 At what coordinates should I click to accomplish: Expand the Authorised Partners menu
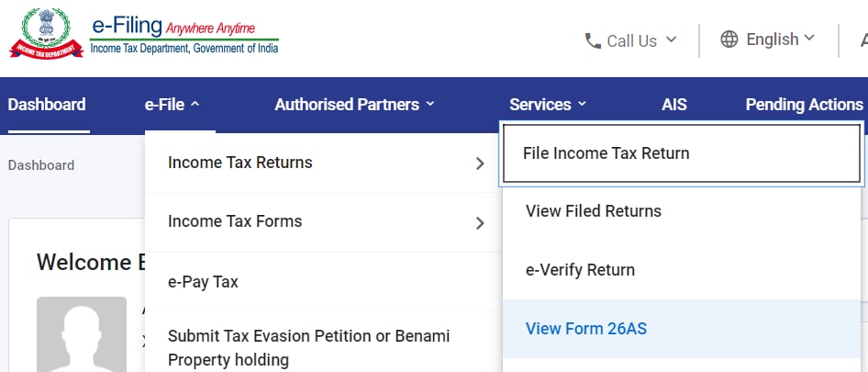(x=354, y=105)
